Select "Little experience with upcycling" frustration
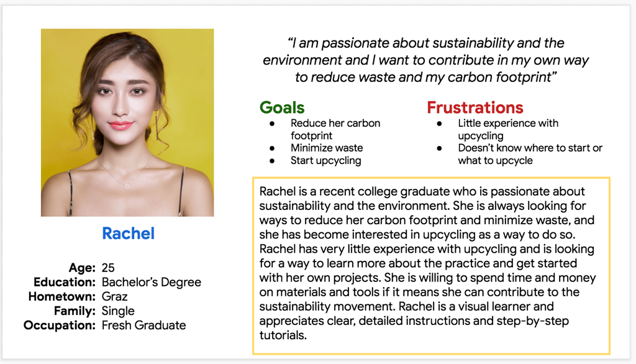 click(507, 129)
